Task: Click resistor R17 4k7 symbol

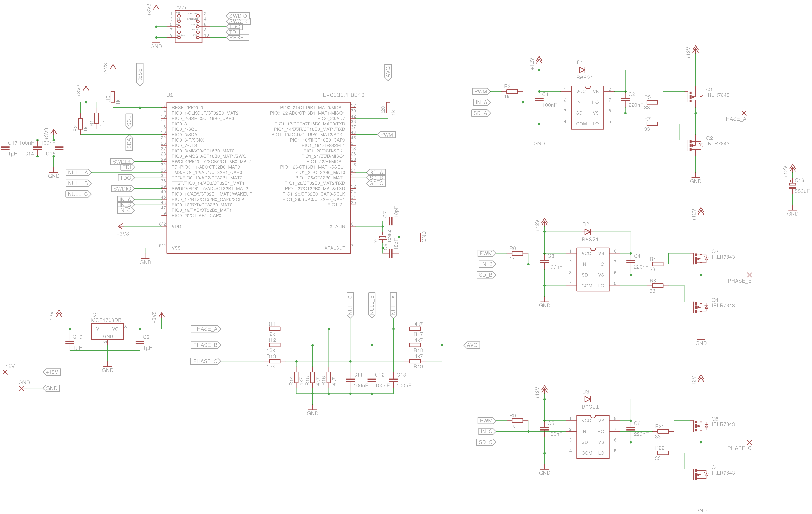Action: coord(415,329)
